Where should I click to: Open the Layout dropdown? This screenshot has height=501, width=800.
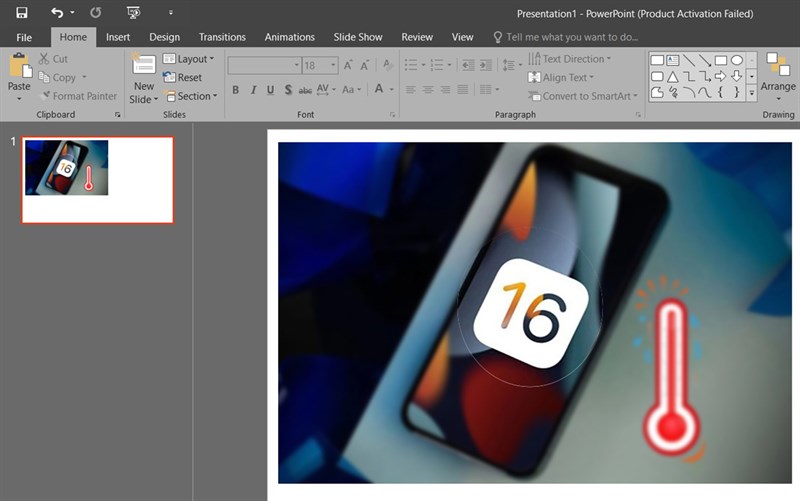pyautogui.click(x=188, y=59)
